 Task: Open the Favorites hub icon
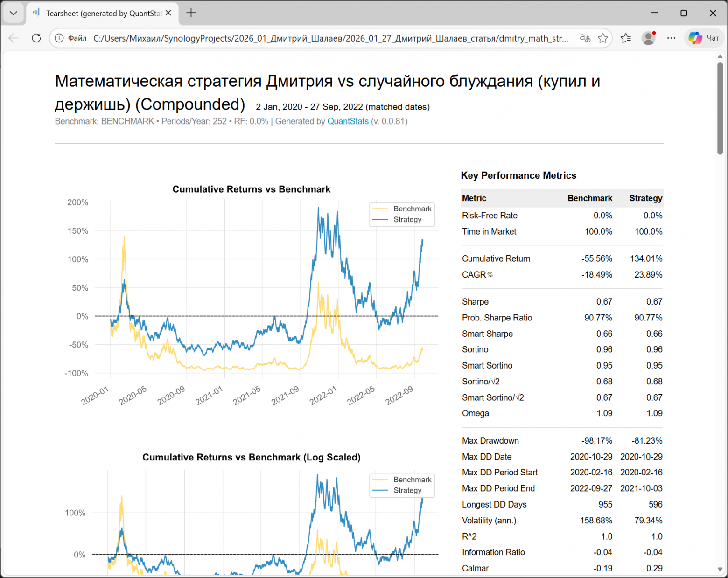tap(626, 38)
